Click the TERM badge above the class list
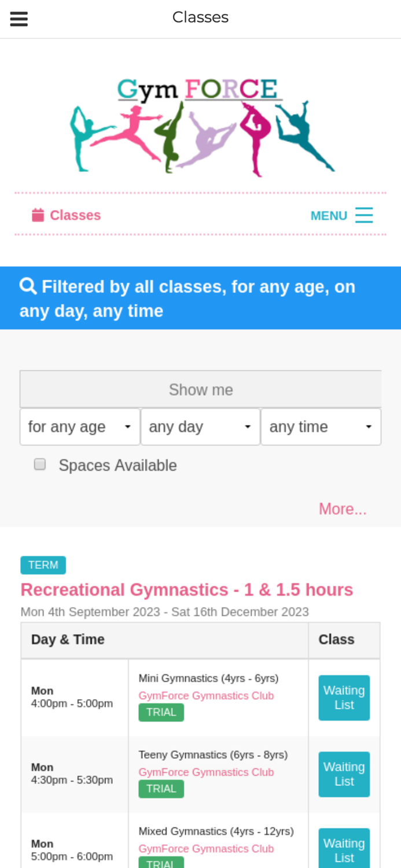The height and width of the screenshot is (868, 401). coord(43,565)
